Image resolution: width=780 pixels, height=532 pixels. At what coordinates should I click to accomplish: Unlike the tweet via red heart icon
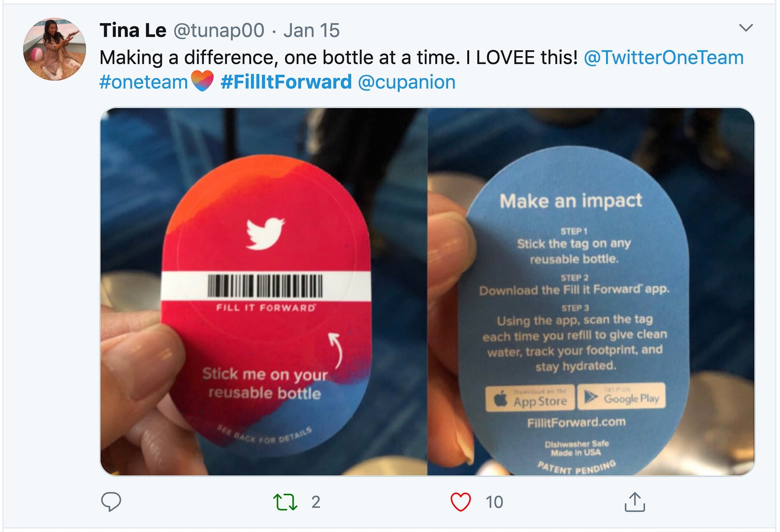(x=461, y=502)
